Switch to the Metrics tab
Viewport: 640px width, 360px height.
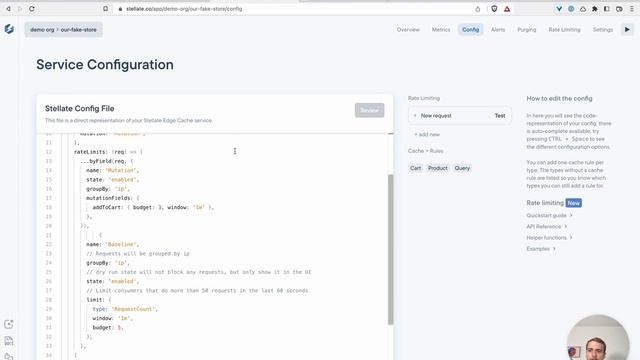(x=441, y=29)
